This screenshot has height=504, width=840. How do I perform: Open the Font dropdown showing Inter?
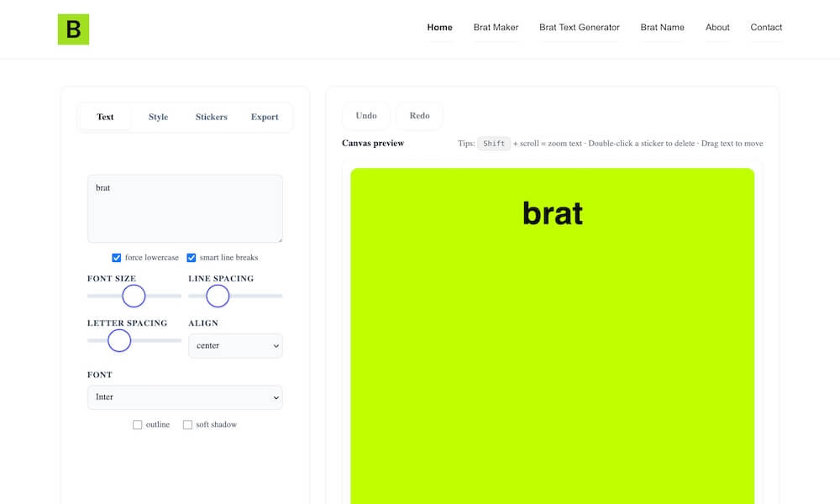pos(185,396)
